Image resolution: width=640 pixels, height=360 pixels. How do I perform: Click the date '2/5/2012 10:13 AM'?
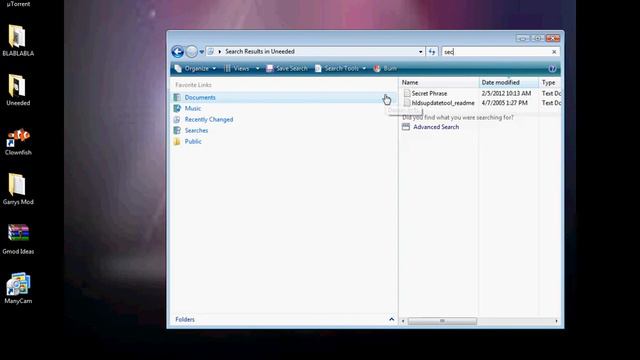(x=506, y=93)
